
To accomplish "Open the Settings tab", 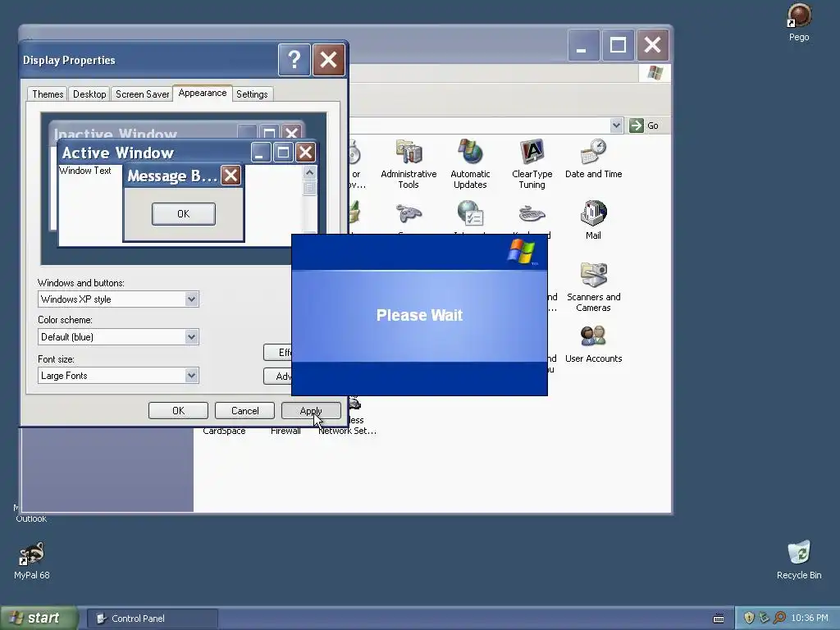I will click(x=252, y=94).
